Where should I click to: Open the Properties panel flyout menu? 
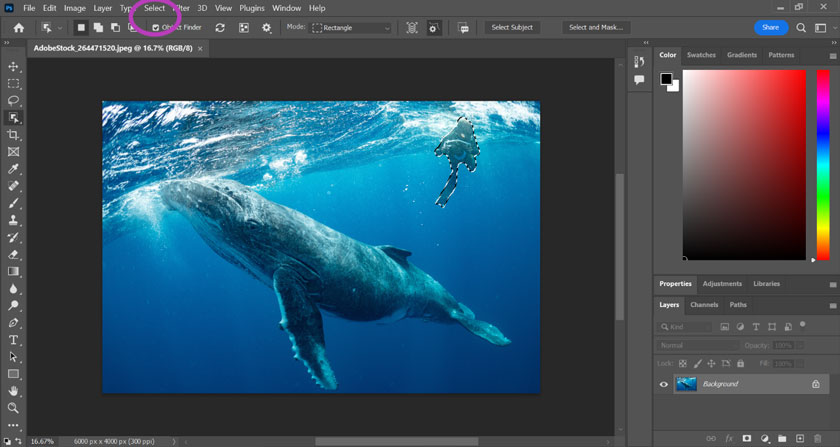point(833,285)
